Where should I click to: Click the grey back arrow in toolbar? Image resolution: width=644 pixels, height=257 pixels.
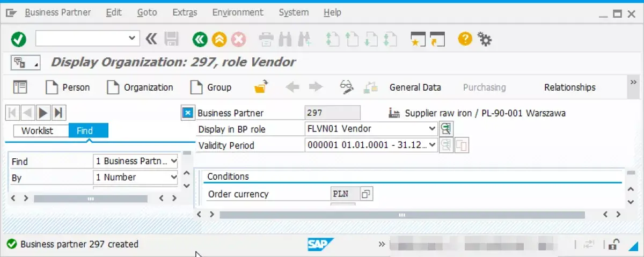pyautogui.click(x=292, y=87)
